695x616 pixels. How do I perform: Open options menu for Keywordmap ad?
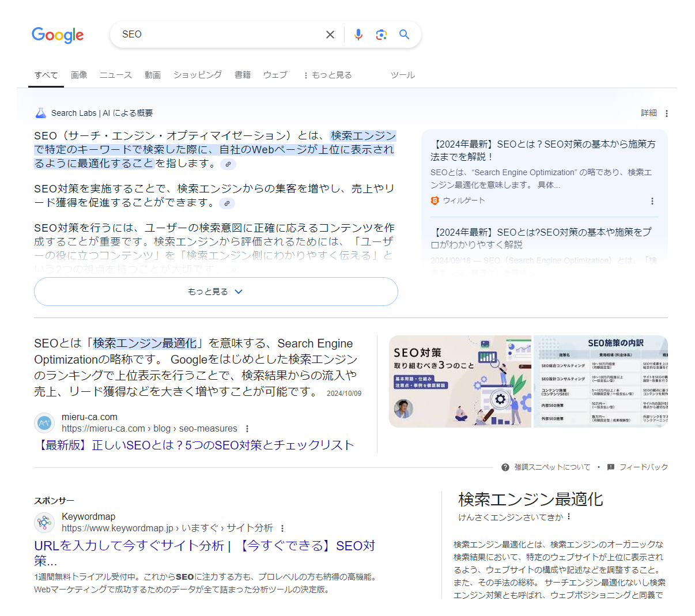pos(282,528)
